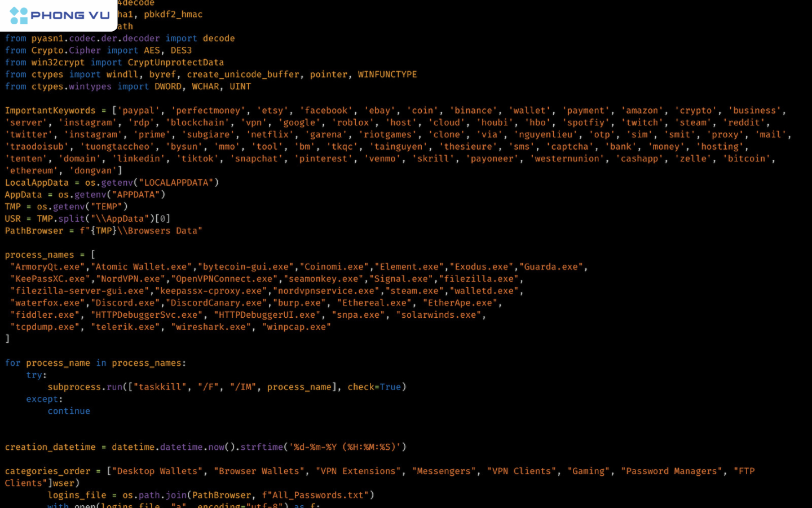812x508 pixels.
Task: Select the "wireshark.exe" process name
Action: click(x=211, y=327)
